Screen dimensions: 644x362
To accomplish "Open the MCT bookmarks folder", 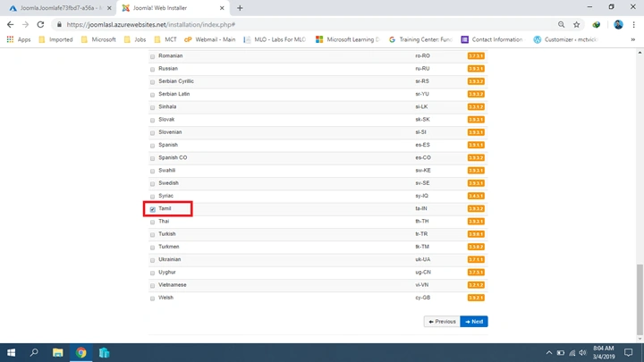I will coord(165,39).
